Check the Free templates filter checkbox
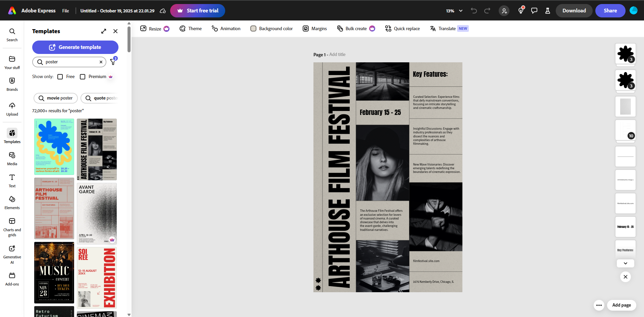 pyautogui.click(x=60, y=76)
